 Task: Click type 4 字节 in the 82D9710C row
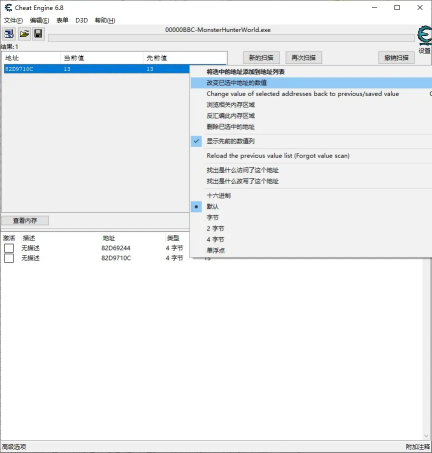174,258
